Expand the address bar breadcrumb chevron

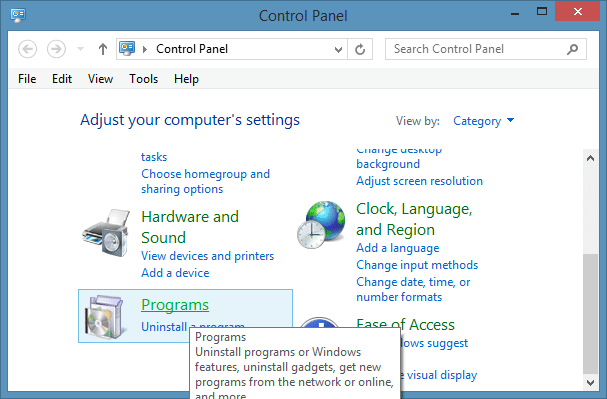[145, 49]
